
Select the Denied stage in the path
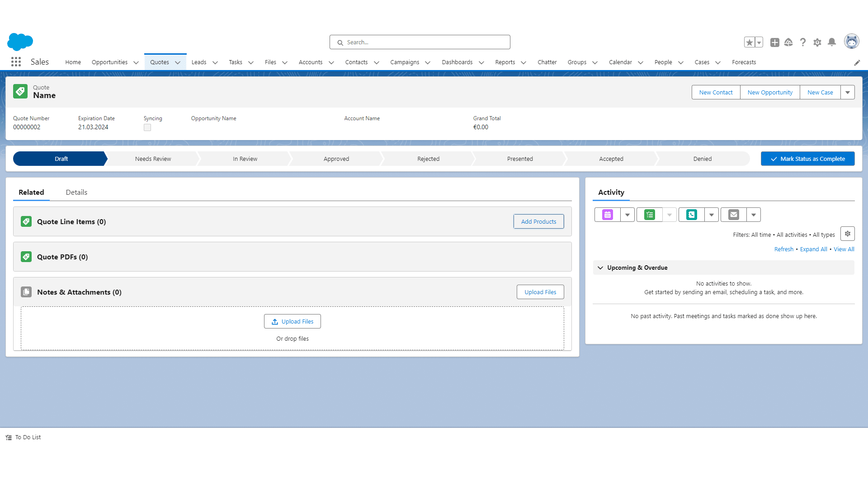702,159
